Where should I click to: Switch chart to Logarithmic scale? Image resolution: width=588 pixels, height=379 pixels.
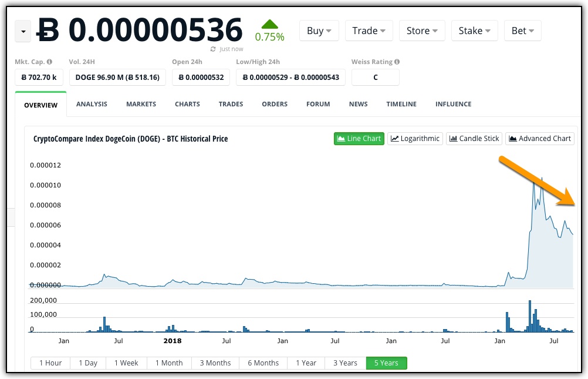pos(415,139)
